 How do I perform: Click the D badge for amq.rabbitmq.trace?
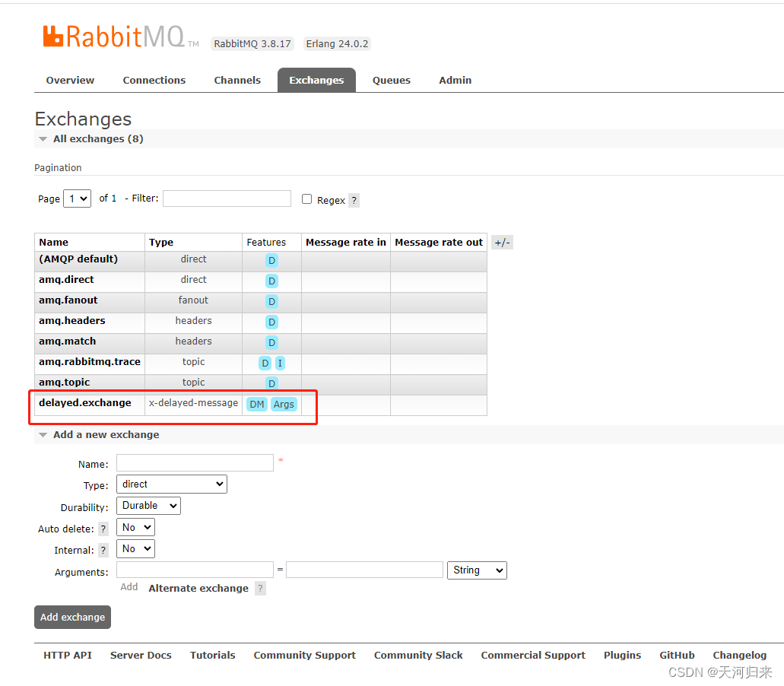265,363
